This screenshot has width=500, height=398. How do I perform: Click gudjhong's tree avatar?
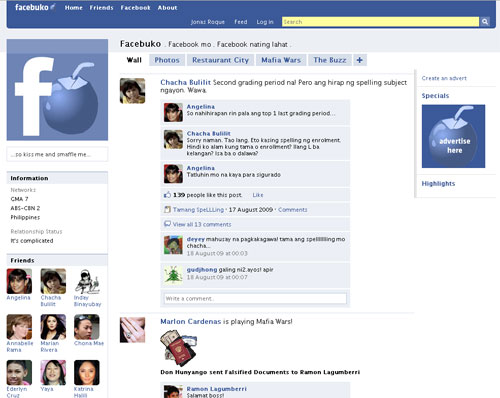click(173, 275)
